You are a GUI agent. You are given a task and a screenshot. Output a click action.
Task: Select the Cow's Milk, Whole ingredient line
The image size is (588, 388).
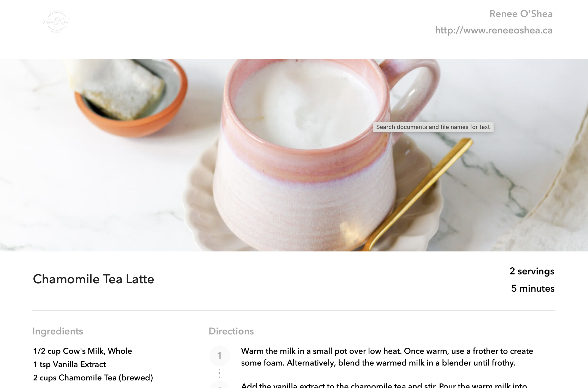pos(83,351)
